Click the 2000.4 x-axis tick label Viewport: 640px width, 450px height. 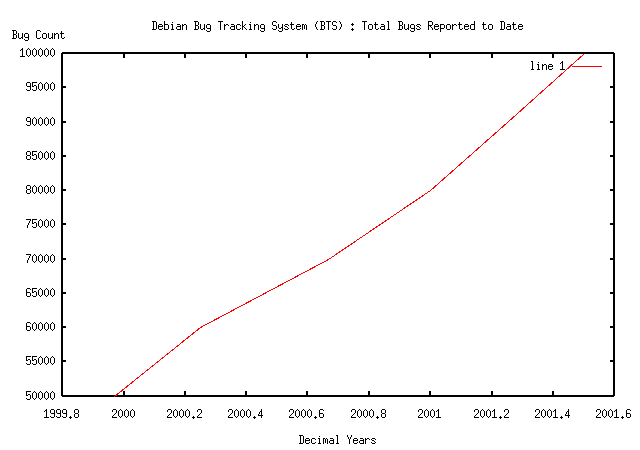pyautogui.click(x=247, y=412)
